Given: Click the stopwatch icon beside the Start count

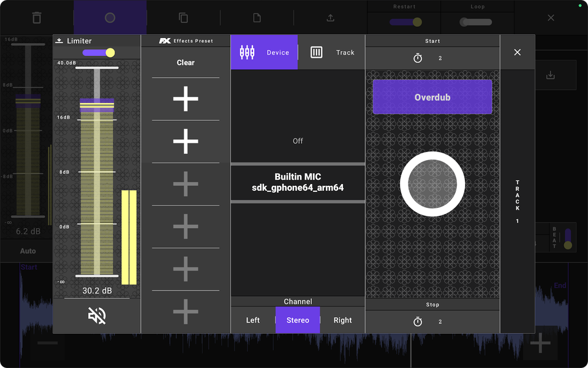Looking at the screenshot, I should pos(417,58).
